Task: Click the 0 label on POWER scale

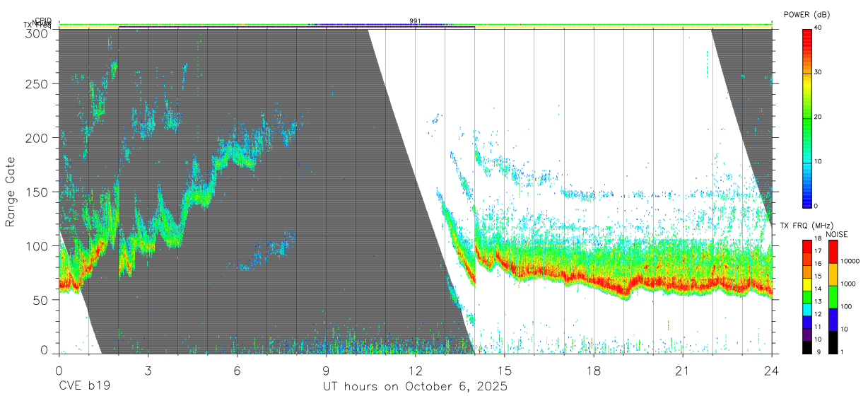Action: click(817, 206)
